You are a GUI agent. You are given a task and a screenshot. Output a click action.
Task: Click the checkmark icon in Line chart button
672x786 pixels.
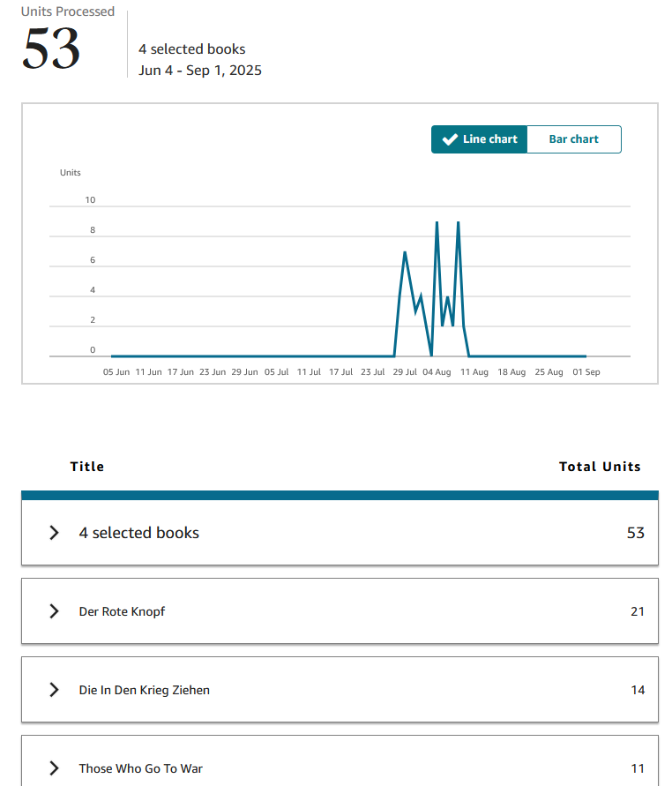(x=449, y=139)
